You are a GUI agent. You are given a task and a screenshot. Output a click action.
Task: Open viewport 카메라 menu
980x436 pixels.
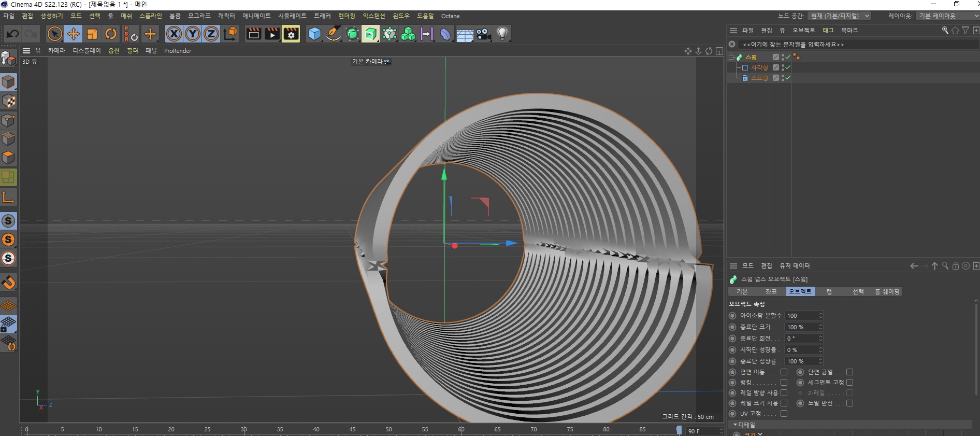click(56, 51)
